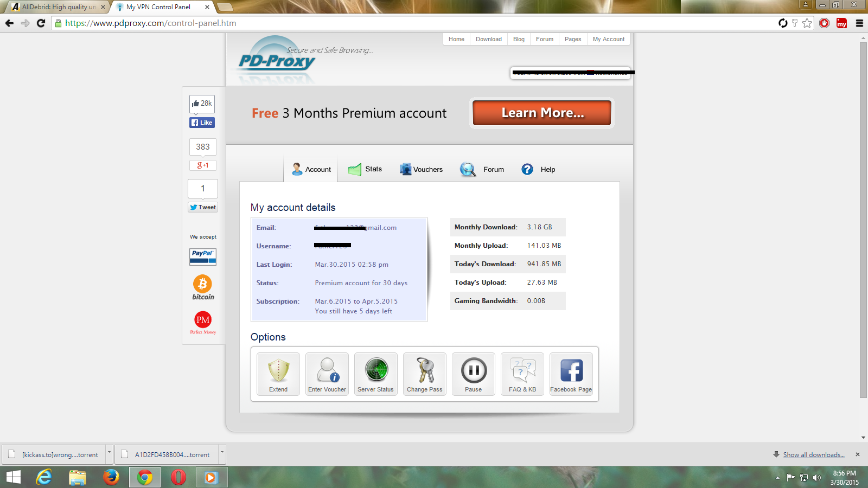Show hidden tray icons arrow
Screen dimensions: 868x488
tap(777, 478)
